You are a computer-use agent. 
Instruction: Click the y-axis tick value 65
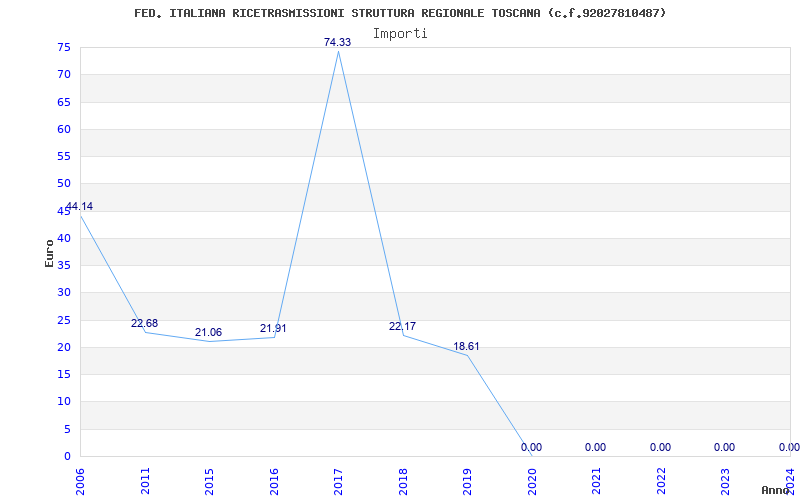click(64, 102)
